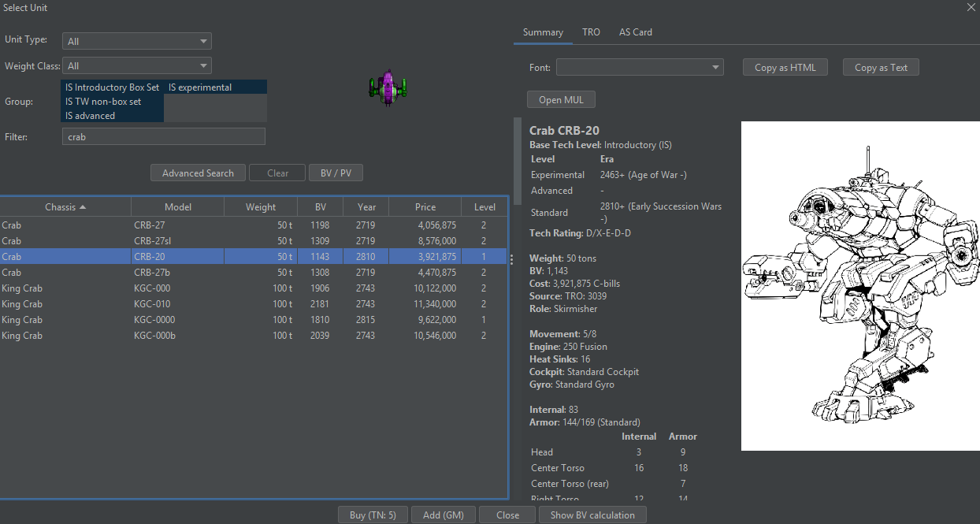Click Show BV calculation
This screenshot has width=980, height=524.
[x=592, y=515]
